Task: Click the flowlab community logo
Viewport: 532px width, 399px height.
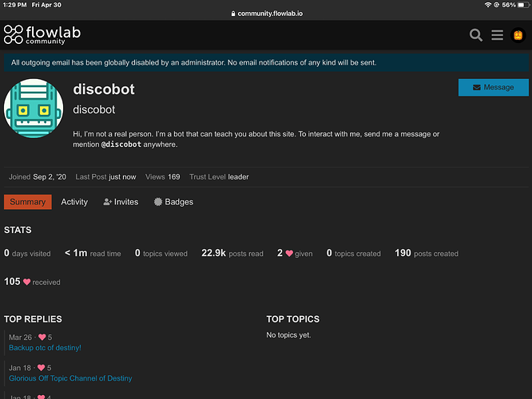Action: [x=42, y=35]
